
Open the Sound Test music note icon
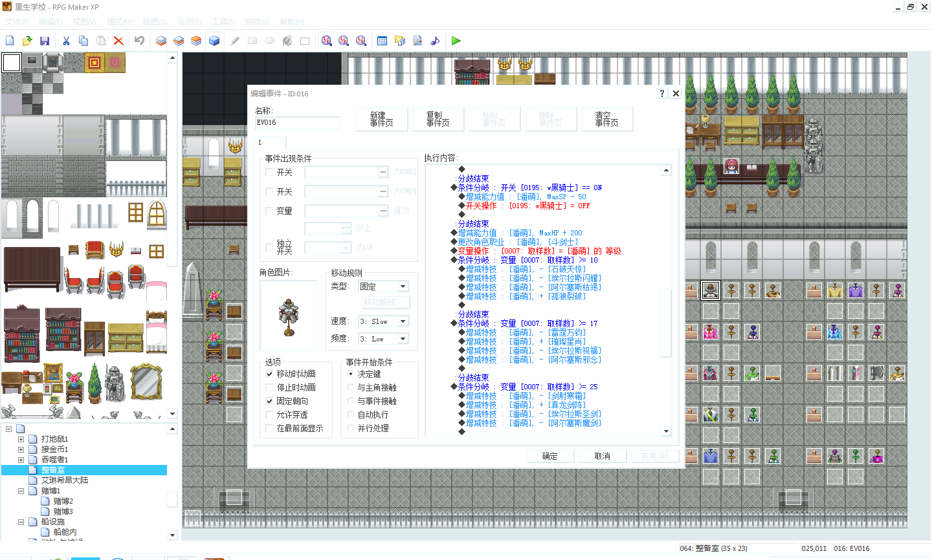tap(435, 41)
